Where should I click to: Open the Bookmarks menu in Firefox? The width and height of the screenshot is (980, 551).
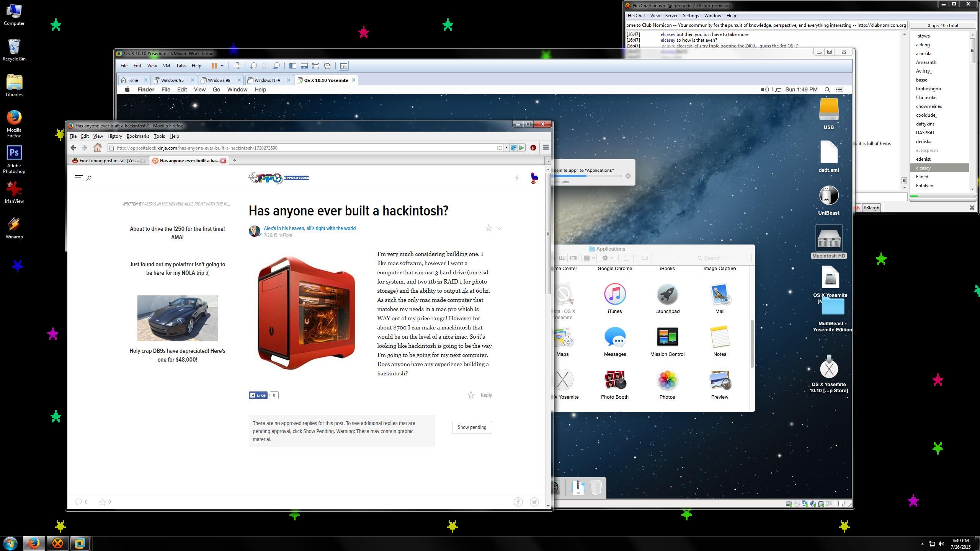138,136
